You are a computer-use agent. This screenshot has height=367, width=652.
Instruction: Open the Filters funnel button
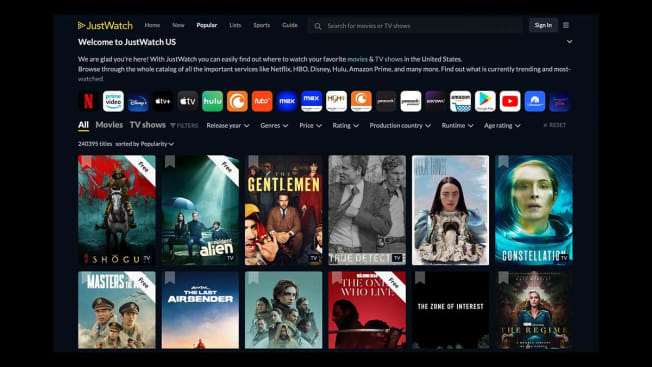(x=184, y=125)
